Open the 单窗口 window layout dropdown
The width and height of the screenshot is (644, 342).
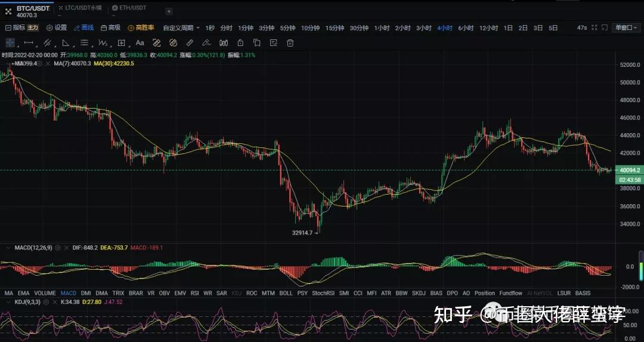click(x=626, y=27)
